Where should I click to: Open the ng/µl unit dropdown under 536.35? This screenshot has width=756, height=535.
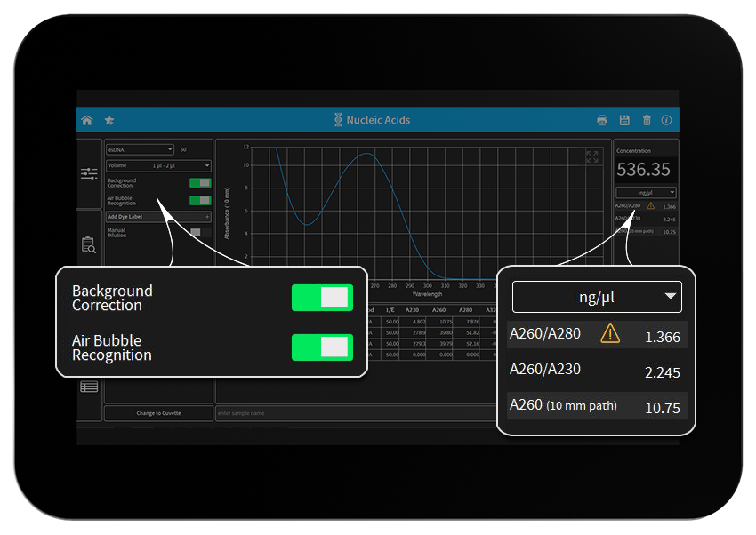pos(646,193)
